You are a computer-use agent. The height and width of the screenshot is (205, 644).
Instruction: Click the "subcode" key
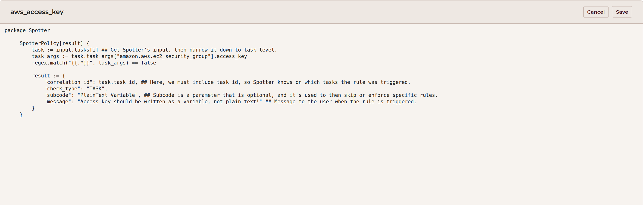click(58, 95)
